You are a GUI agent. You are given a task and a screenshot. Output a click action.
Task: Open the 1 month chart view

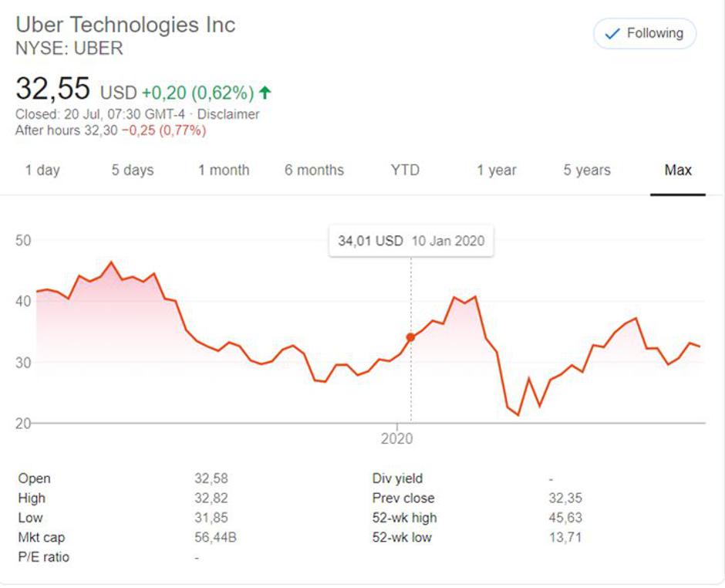[x=224, y=171]
